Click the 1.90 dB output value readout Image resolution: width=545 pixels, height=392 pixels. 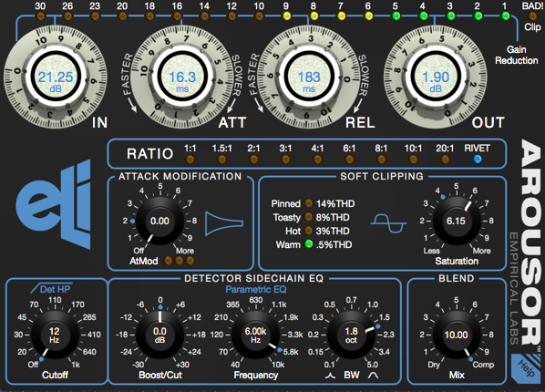(436, 81)
